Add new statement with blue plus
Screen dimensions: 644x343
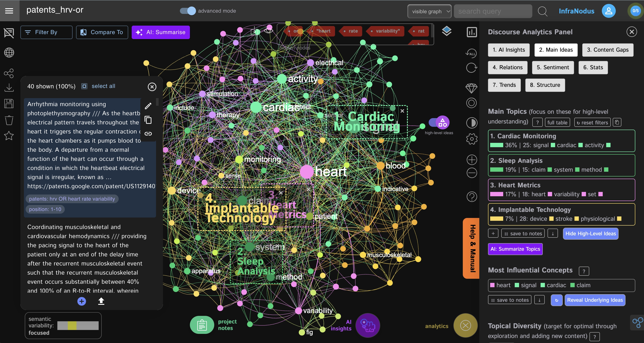click(81, 301)
